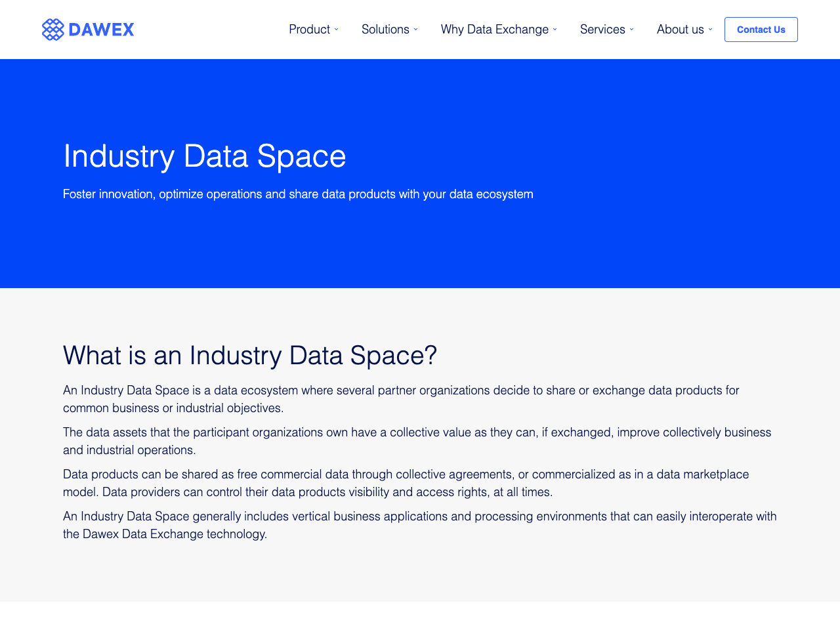Expand the chevron next to Services
The image size is (840, 630).
pos(632,30)
